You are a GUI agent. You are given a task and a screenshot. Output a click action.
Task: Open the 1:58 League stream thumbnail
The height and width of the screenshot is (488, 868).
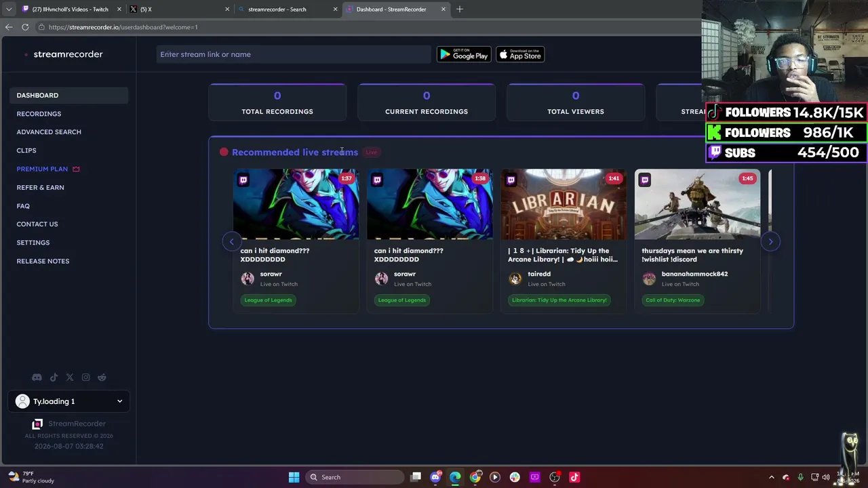pyautogui.click(x=430, y=204)
